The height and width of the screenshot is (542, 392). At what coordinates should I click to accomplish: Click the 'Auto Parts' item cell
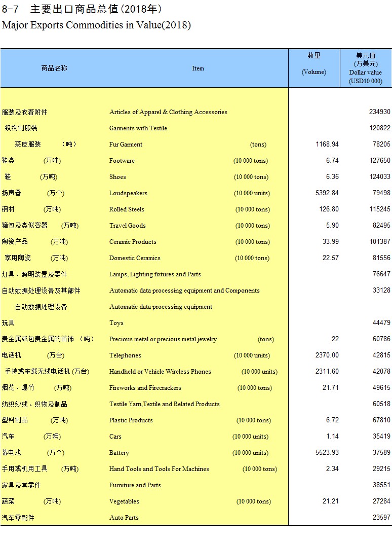pyautogui.click(x=124, y=518)
